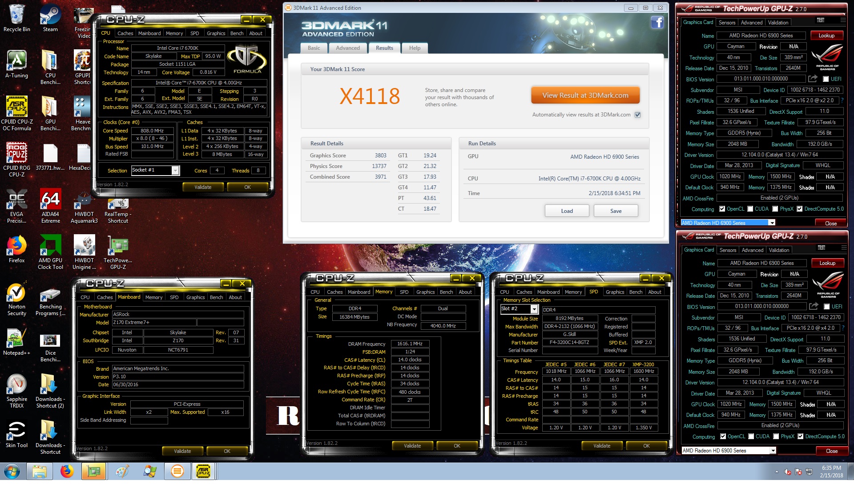
Task: Open Downloads - Shortcut (2) folder icon
Action: (50, 391)
